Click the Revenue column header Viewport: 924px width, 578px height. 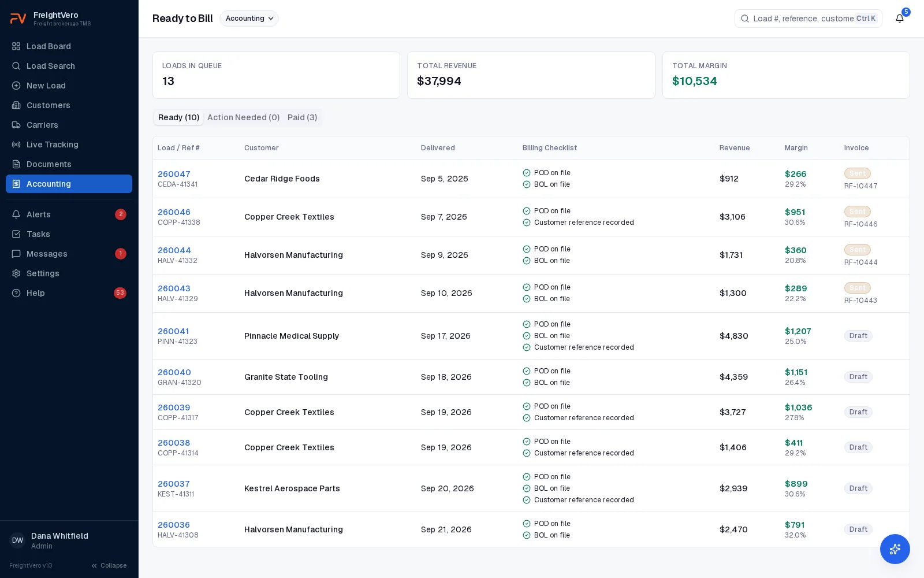(735, 148)
